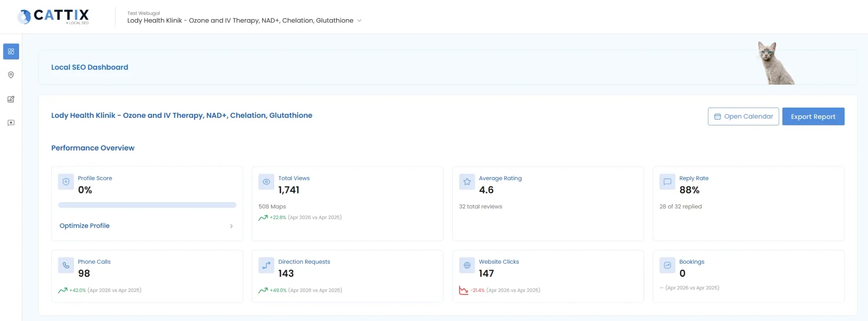Viewport: 868px width, 321px height.
Task: Click the Direction Requests route icon
Action: tap(266, 265)
